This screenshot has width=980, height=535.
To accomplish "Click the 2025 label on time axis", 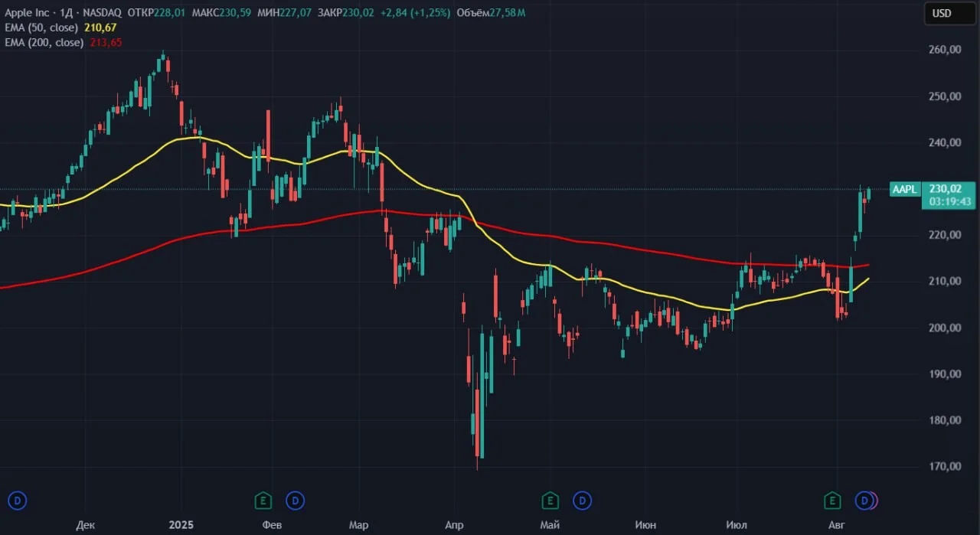I will [x=181, y=525].
